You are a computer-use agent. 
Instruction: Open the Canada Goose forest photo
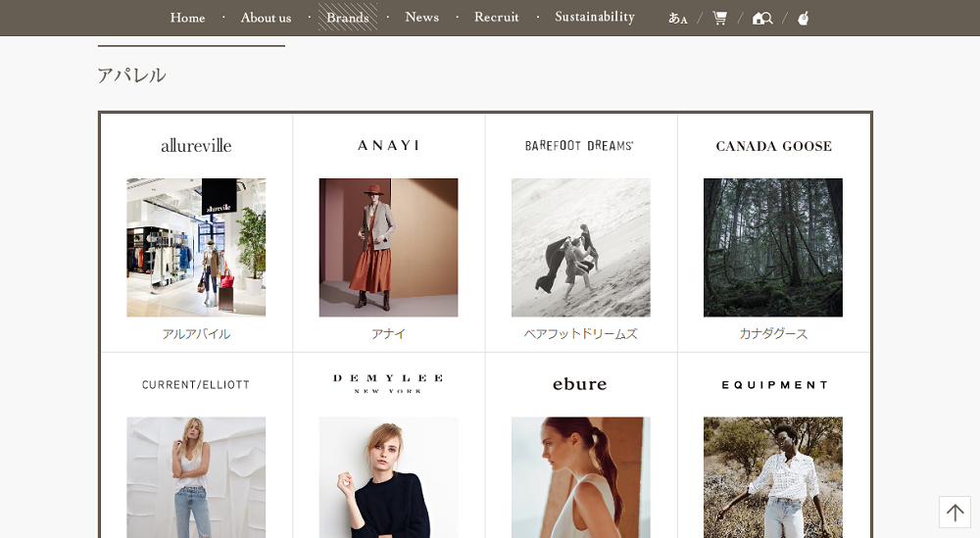773,248
